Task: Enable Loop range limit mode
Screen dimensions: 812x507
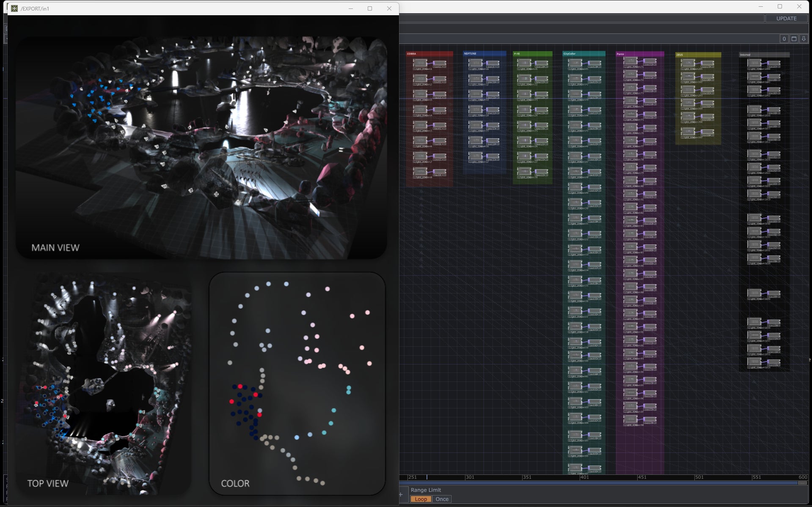Action: pyautogui.click(x=421, y=499)
